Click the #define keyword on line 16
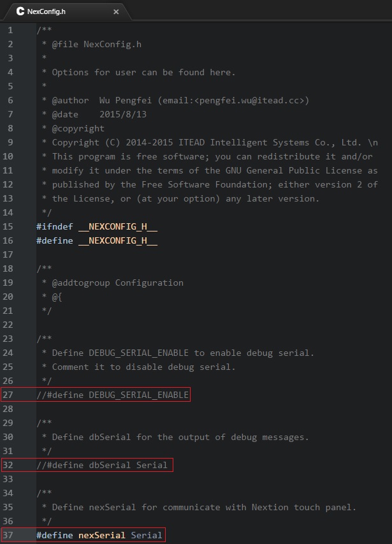The height and width of the screenshot is (544, 392). 55,240
